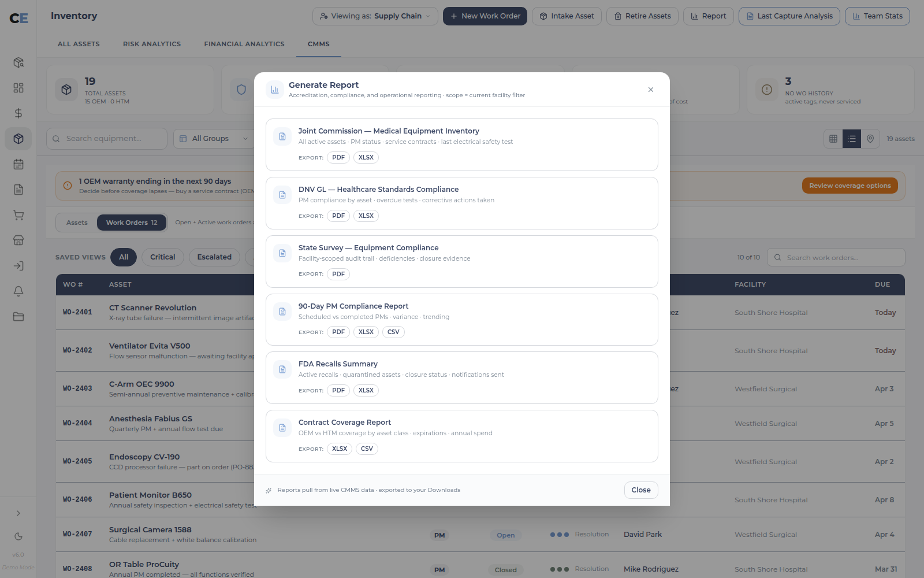The width and height of the screenshot is (924, 578).
Task: Export 90-Day PM Compliance report as PDF
Action: point(338,332)
